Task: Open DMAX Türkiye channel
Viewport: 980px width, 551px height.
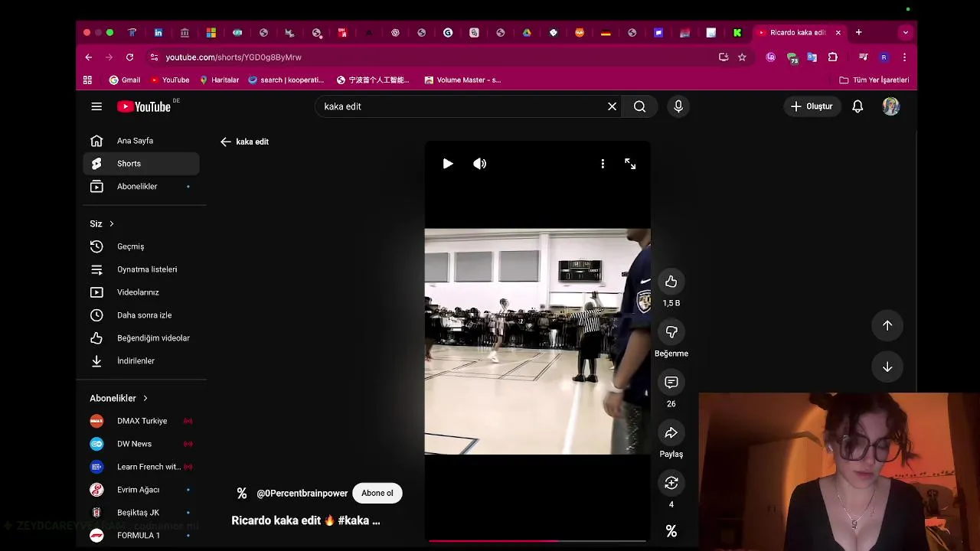Action: (x=141, y=421)
